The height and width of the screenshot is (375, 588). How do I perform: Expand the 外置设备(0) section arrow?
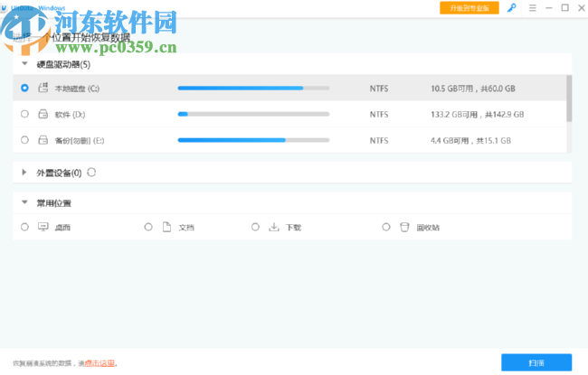tap(24, 173)
